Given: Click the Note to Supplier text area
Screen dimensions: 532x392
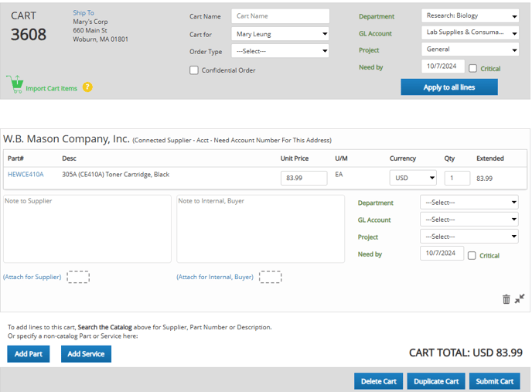Looking at the screenshot, I should [x=87, y=229].
